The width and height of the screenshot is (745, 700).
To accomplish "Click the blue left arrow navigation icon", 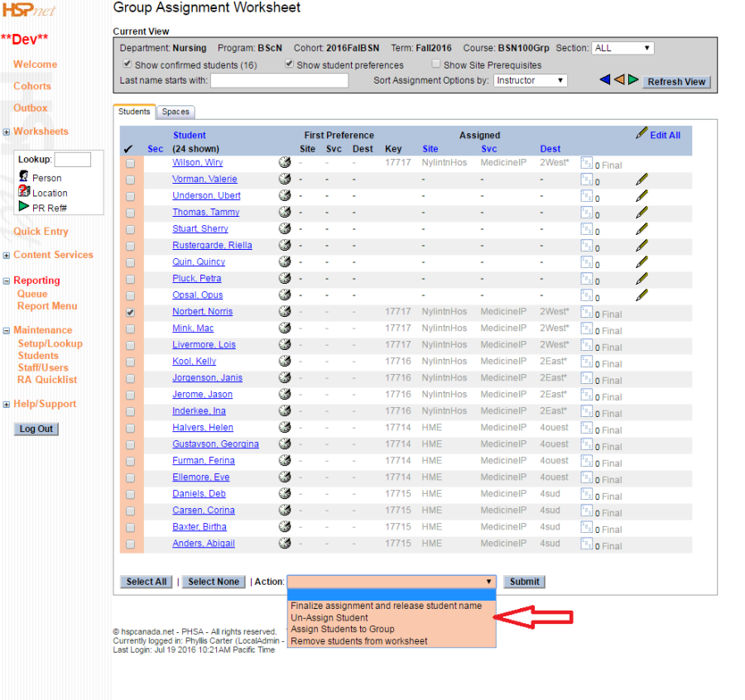I will point(605,80).
